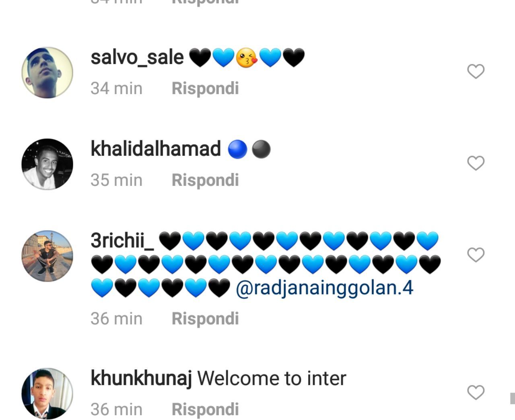Open 3richii_'s profile picture
This screenshot has height=420, width=515.
point(47,256)
